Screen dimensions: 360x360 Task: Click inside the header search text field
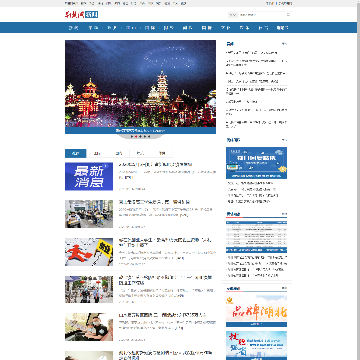click(x=262, y=15)
